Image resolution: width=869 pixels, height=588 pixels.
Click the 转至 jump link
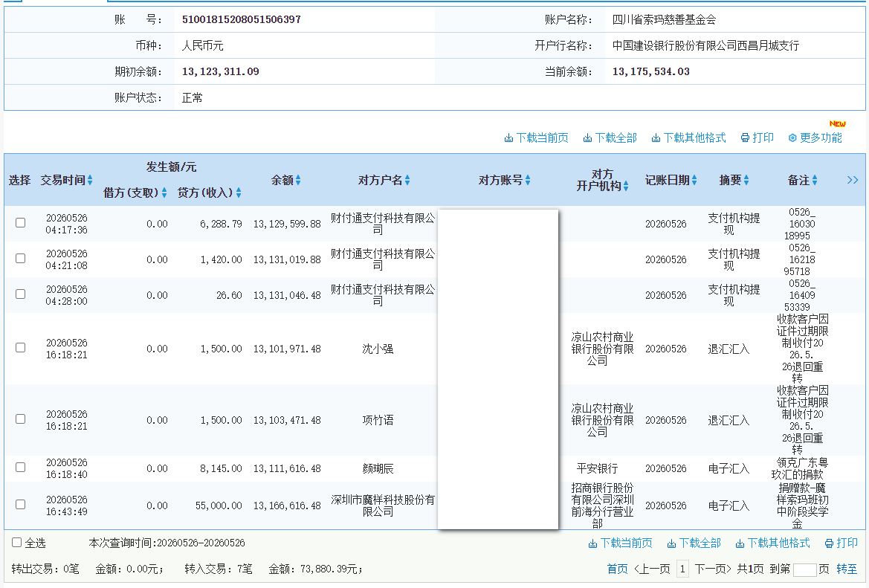coord(847,569)
